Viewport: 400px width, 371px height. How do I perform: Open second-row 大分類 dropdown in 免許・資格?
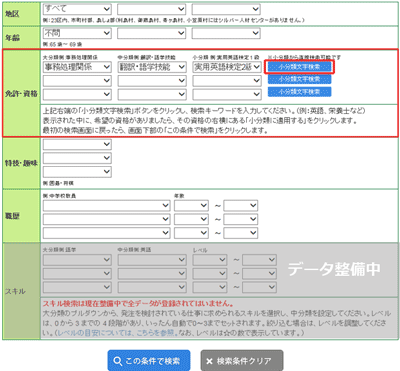tap(77, 81)
